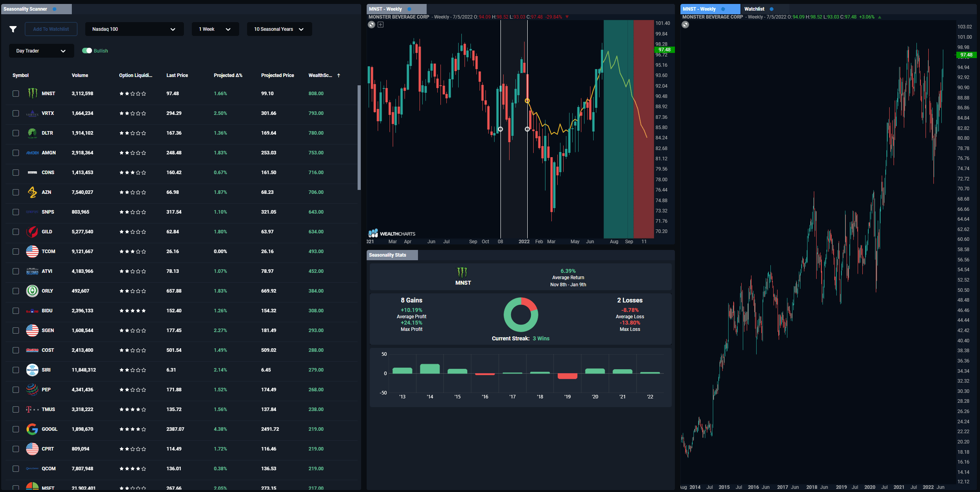Click the CPRT flag icon
The image size is (980, 492).
click(32, 449)
